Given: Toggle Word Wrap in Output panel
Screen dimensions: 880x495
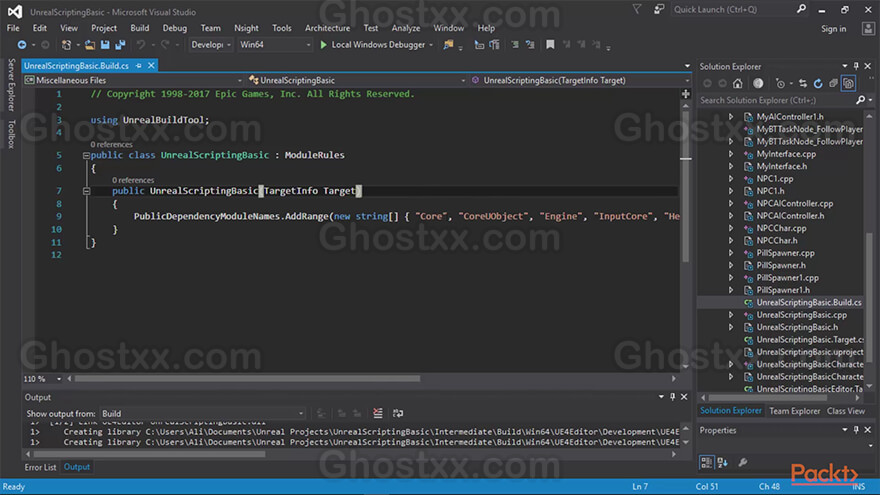Looking at the screenshot, I should point(398,414).
